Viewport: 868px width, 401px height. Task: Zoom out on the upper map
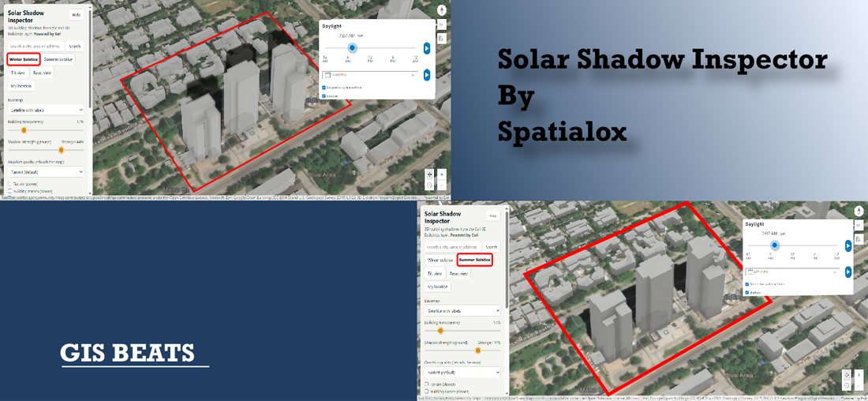coord(441,185)
